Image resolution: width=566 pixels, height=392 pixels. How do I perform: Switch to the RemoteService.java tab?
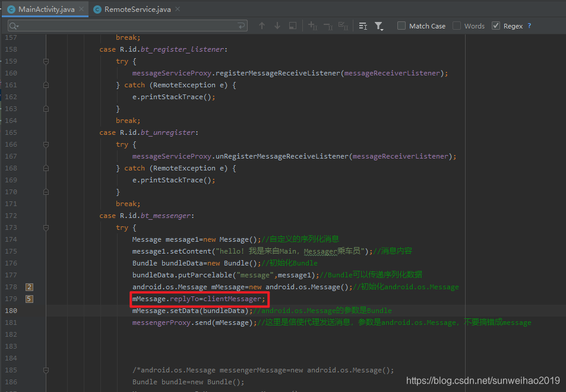(x=137, y=10)
